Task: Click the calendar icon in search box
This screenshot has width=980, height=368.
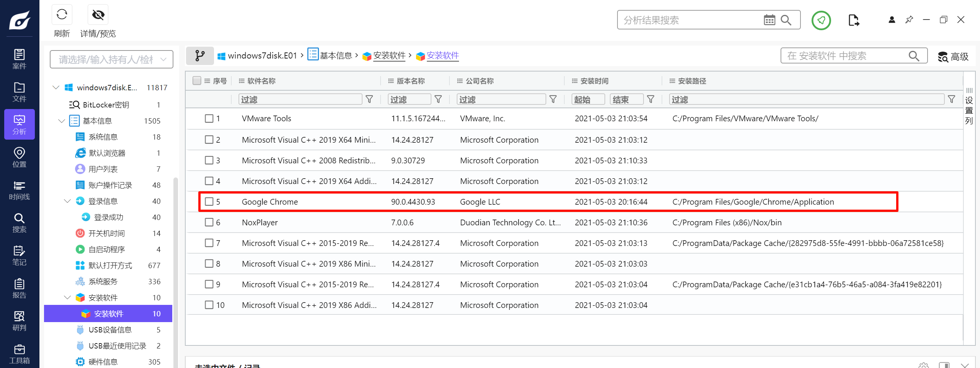Action: pos(769,20)
